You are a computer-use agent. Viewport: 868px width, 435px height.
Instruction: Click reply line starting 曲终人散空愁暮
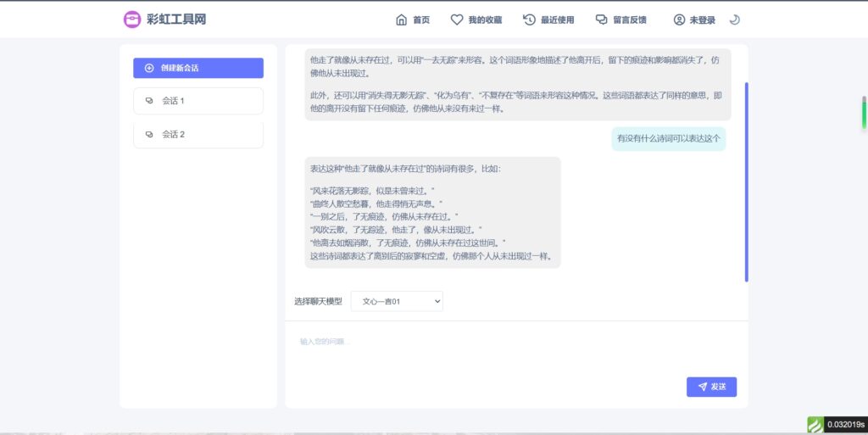[376, 204]
